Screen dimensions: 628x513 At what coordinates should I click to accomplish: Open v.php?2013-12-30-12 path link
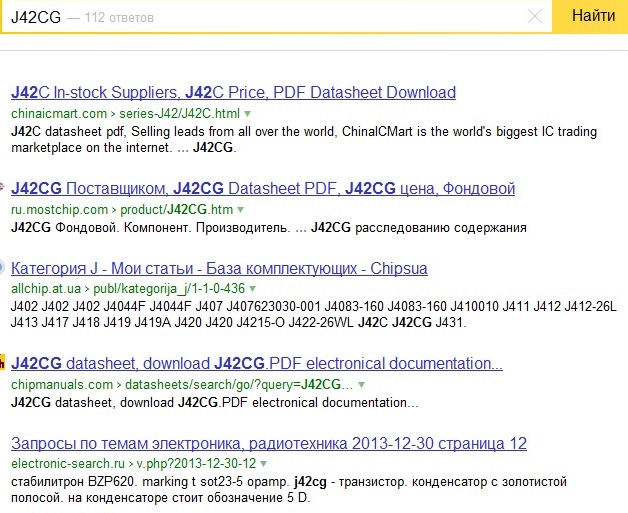196,464
